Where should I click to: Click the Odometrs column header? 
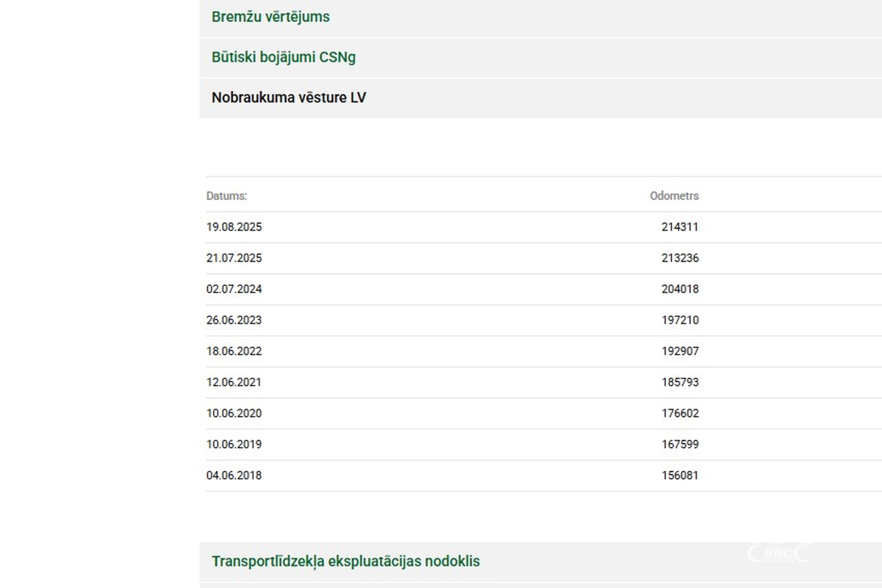[674, 196]
